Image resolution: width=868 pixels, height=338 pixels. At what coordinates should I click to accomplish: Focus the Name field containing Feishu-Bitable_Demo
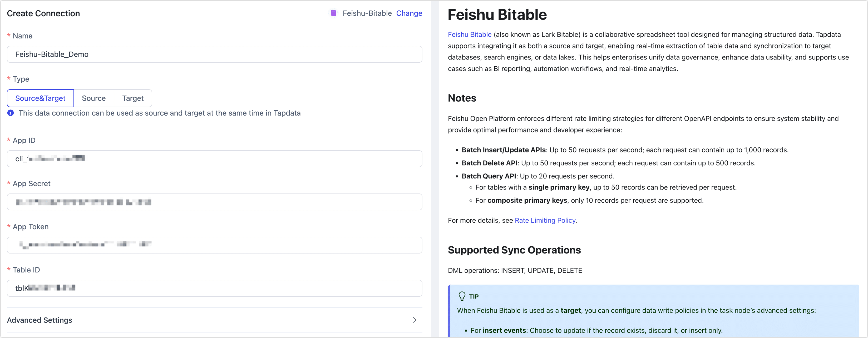pos(214,54)
